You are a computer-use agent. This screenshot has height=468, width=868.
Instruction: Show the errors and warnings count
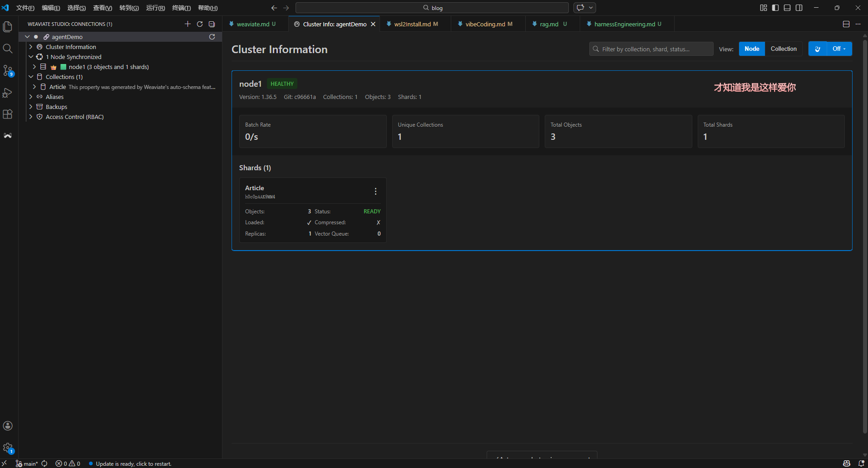(x=68, y=463)
